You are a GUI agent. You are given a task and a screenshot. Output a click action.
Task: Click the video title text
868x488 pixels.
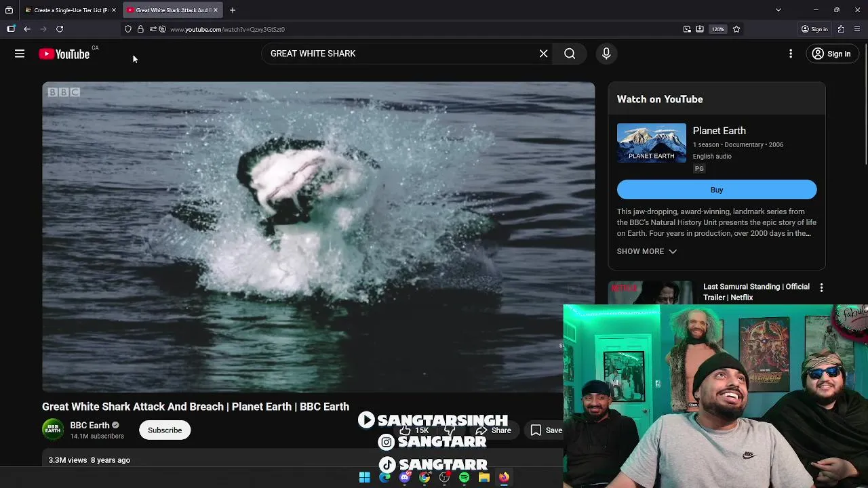coord(195,407)
